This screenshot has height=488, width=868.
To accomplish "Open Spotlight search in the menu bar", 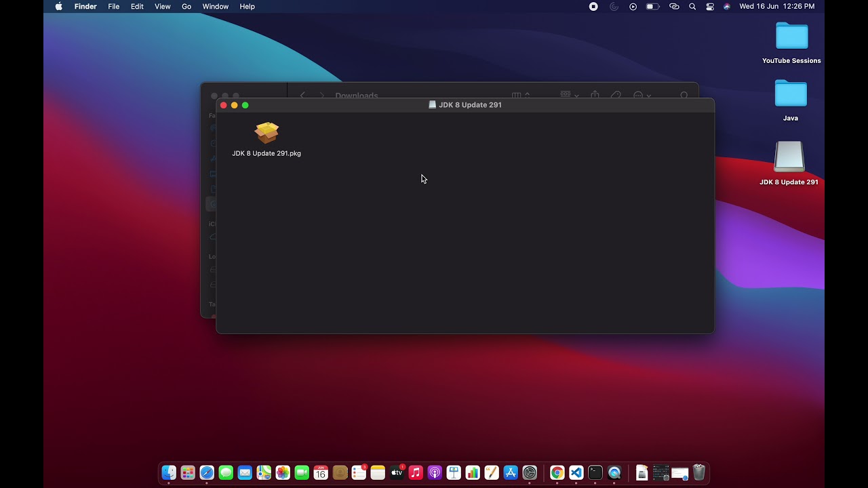I will (692, 6).
